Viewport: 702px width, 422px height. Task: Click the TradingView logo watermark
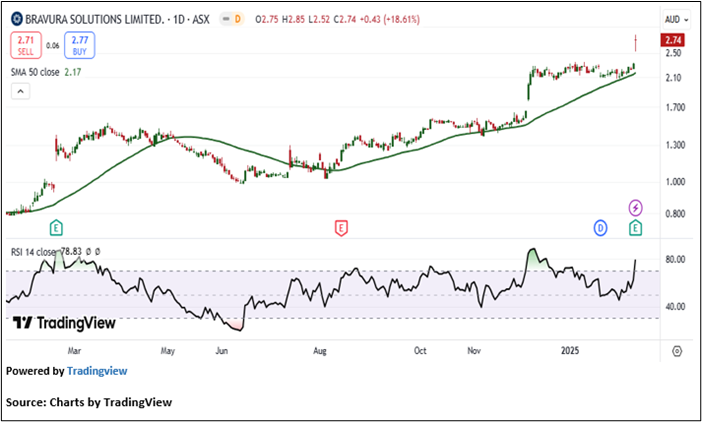64,323
